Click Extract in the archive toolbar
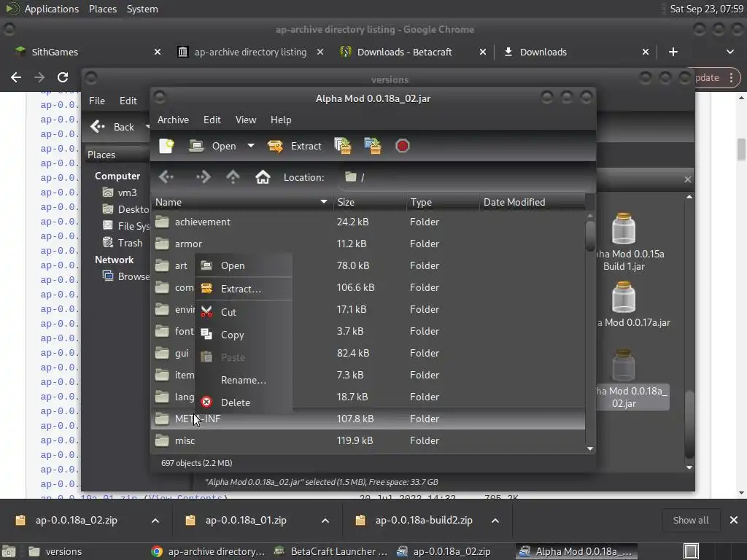This screenshot has width=747, height=560. click(x=295, y=146)
